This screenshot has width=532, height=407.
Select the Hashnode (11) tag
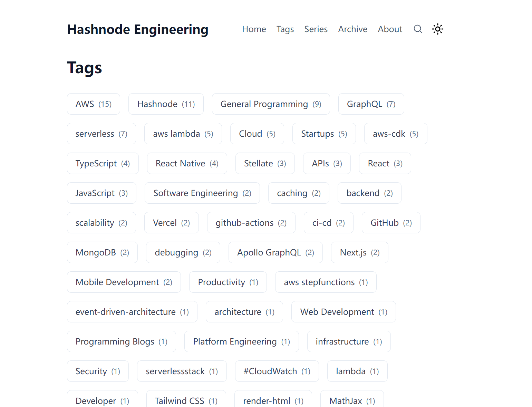point(166,104)
